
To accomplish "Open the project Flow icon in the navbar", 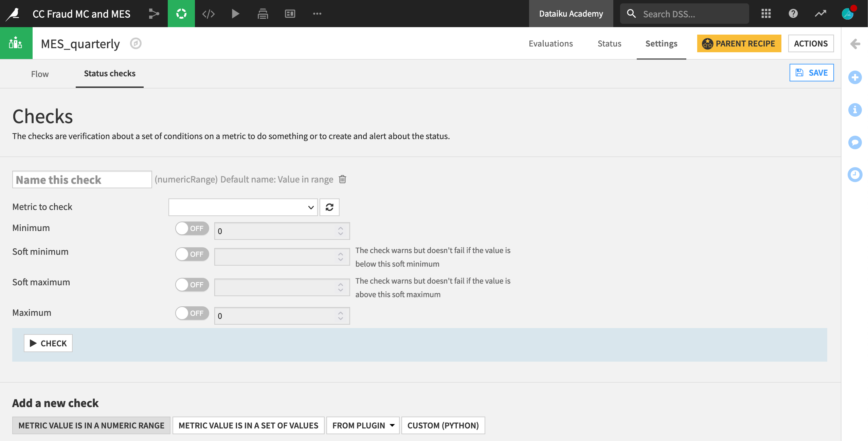I will pyautogui.click(x=154, y=14).
